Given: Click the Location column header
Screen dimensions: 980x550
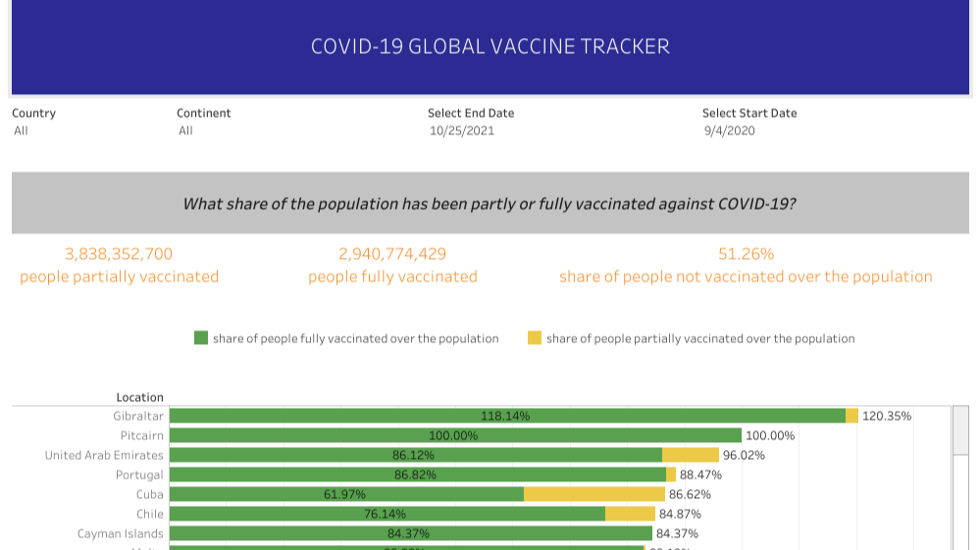Looking at the screenshot, I should coord(139,397).
